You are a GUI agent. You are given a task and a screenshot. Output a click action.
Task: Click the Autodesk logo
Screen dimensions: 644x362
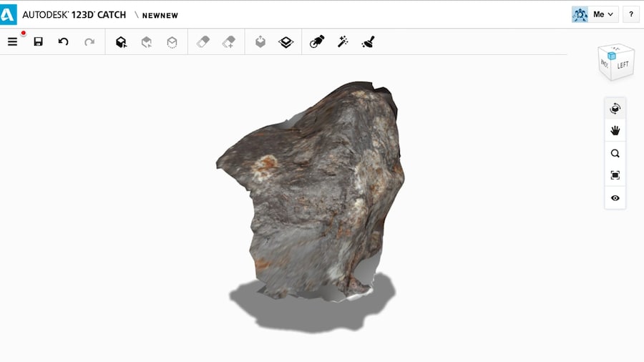8,15
